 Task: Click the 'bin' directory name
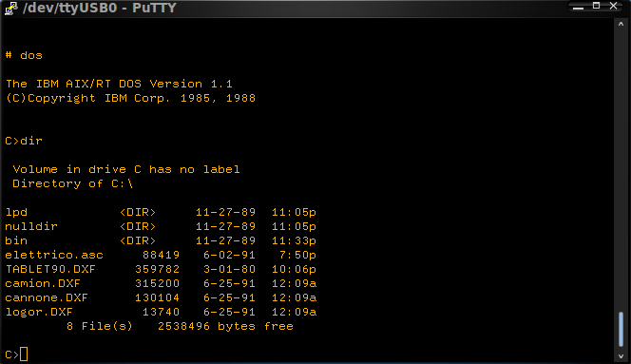coord(16,240)
